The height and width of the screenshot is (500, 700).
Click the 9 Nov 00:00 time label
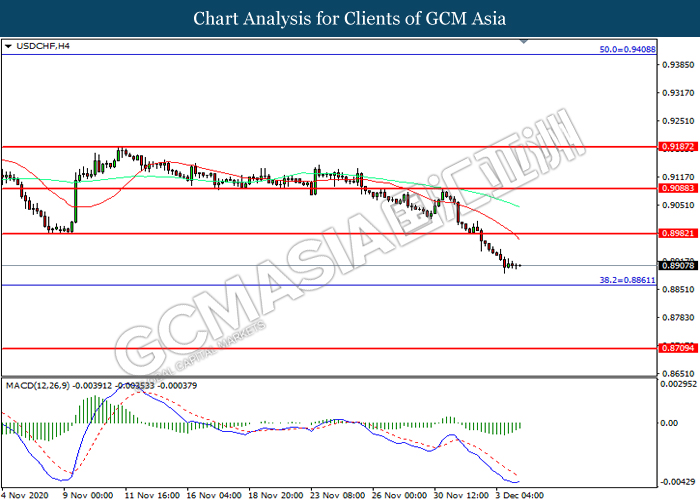[88, 495]
